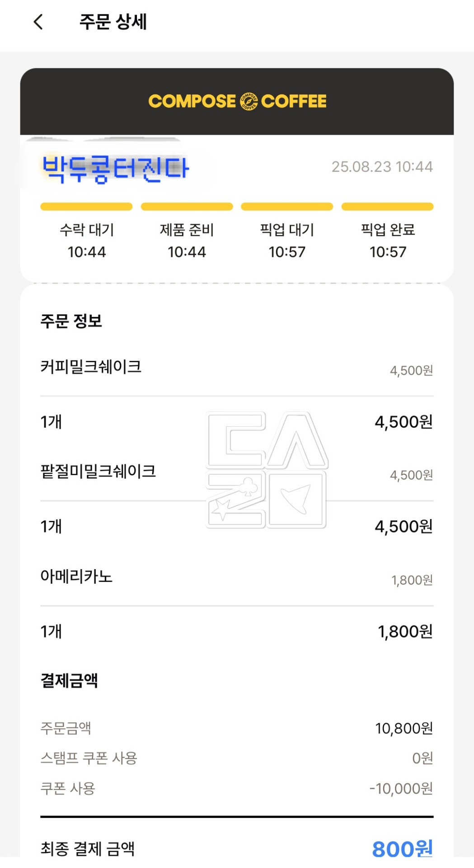Screen dimensions: 474x868
Task: Tap the 주문금액 10,800원 row
Action: coord(237,728)
